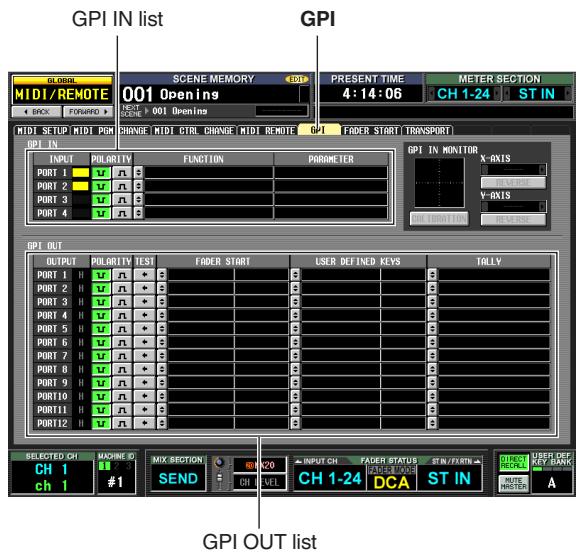
Task: Click TEST button for GPI OUT PORT10
Action: pyautogui.click(x=144, y=396)
